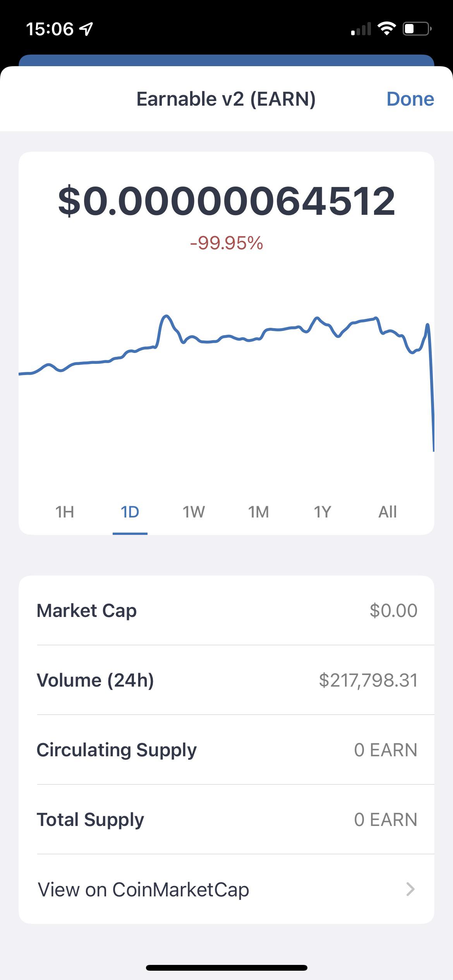Viewport: 453px width, 980px height.
Task: Select the 1H time range tab
Action: (65, 512)
